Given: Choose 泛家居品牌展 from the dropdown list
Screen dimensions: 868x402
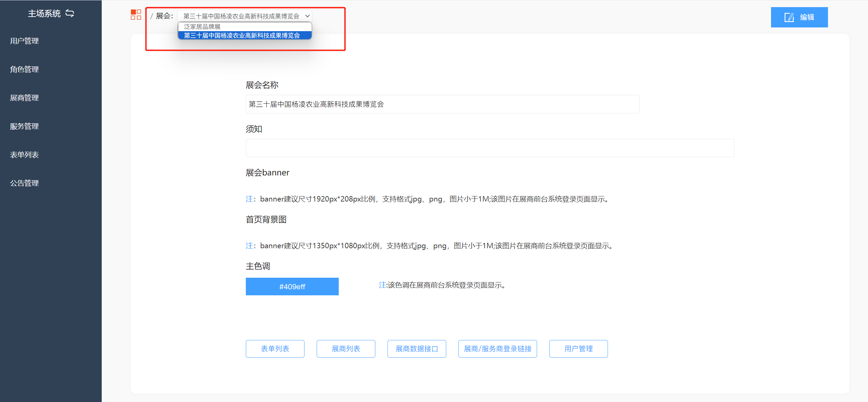Looking at the screenshot, I should tap(245, 27).
